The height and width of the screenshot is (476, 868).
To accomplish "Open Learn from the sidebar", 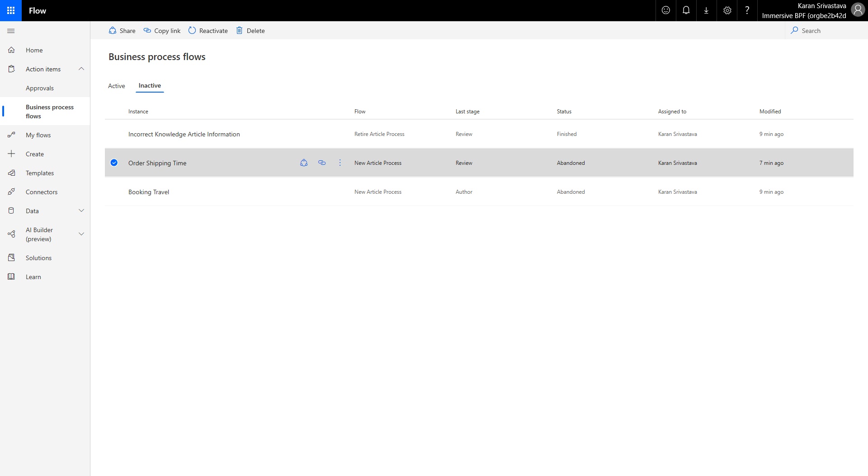I will point(33,277).
